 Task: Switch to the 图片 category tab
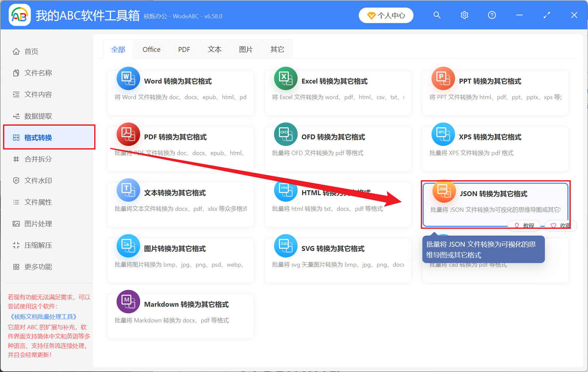[246, 49]
